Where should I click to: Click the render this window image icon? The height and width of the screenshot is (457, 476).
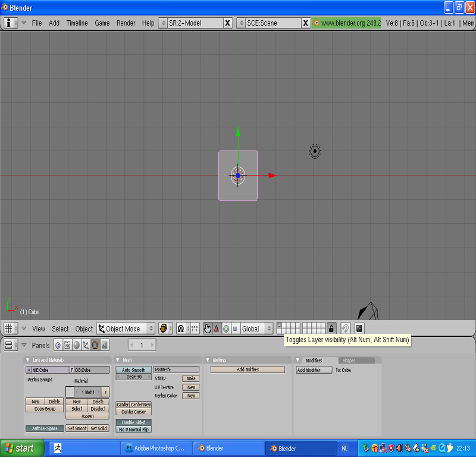coord(359,328)
